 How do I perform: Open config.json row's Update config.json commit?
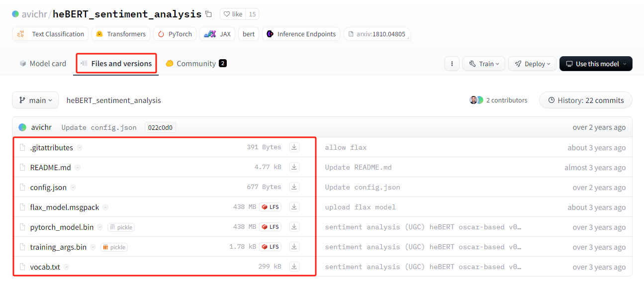(x=362, y=188)
